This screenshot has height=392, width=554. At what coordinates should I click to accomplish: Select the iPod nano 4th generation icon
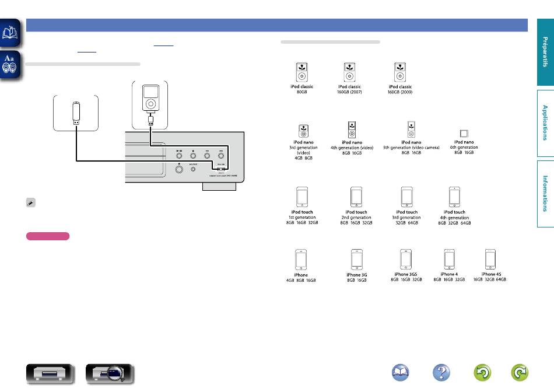tap(352, 129)
